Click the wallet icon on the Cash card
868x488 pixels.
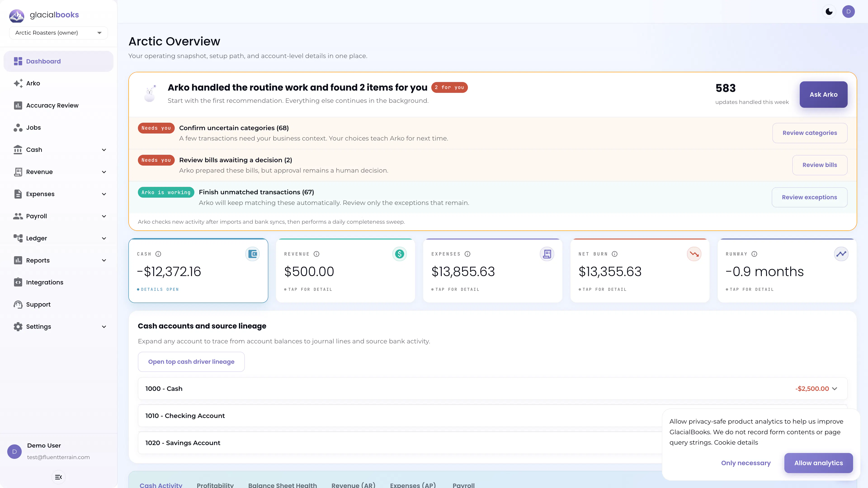[252, 254]
